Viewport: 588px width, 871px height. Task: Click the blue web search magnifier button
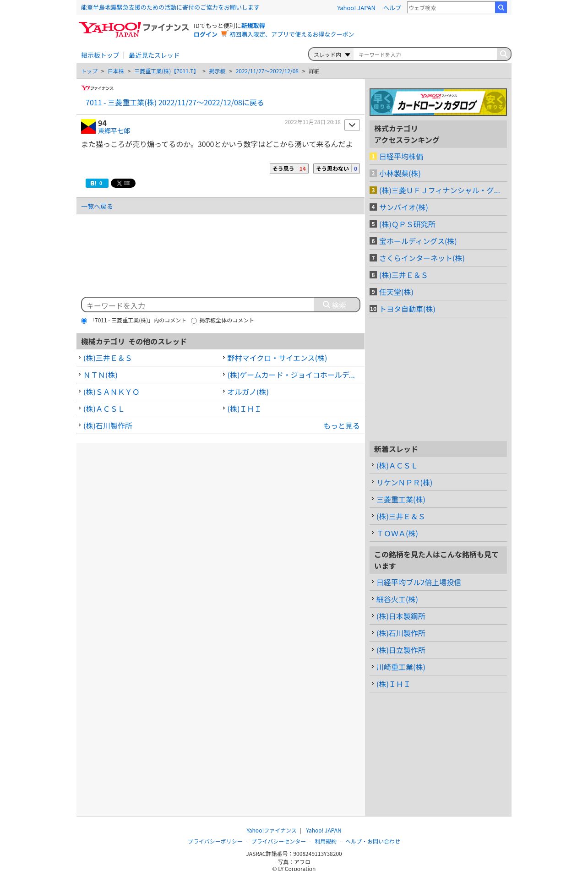click(501, 7)
